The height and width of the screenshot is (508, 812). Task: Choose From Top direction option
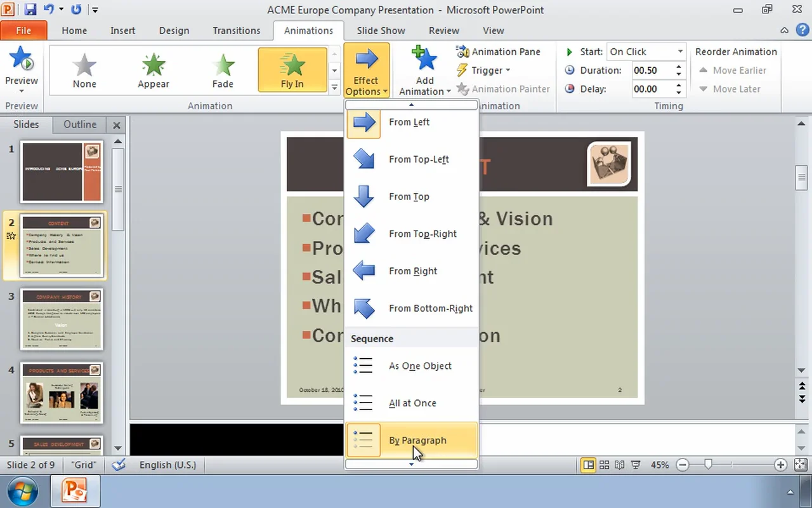pos(411,197)
